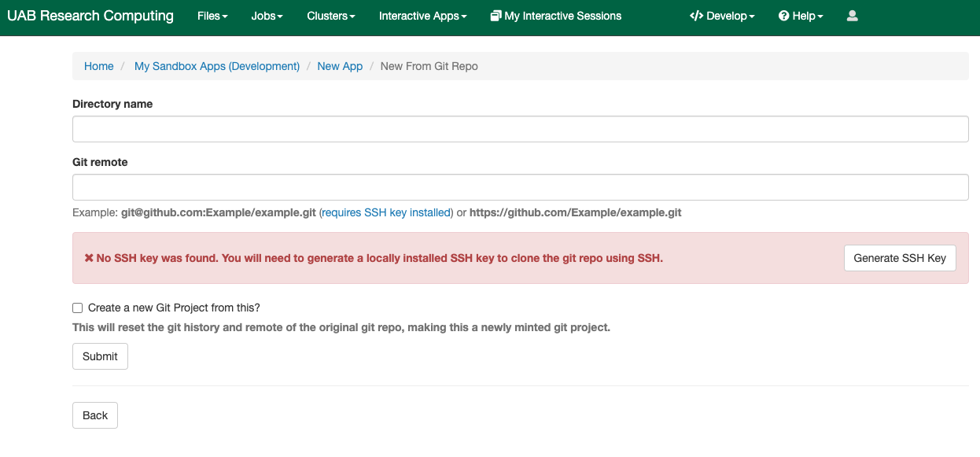
Task: Click the red X error icon
Action: tap(89, 258)
